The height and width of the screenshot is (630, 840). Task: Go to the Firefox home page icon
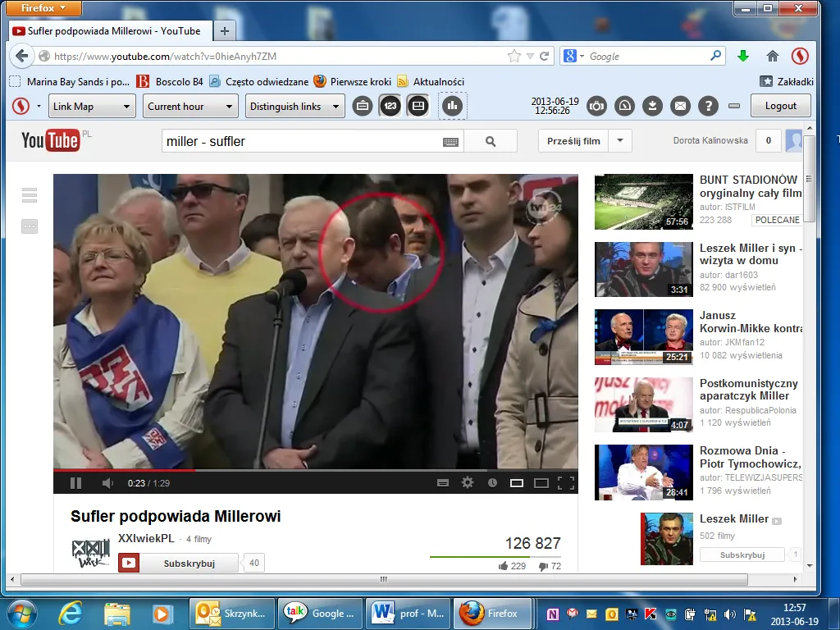[772, 57]
